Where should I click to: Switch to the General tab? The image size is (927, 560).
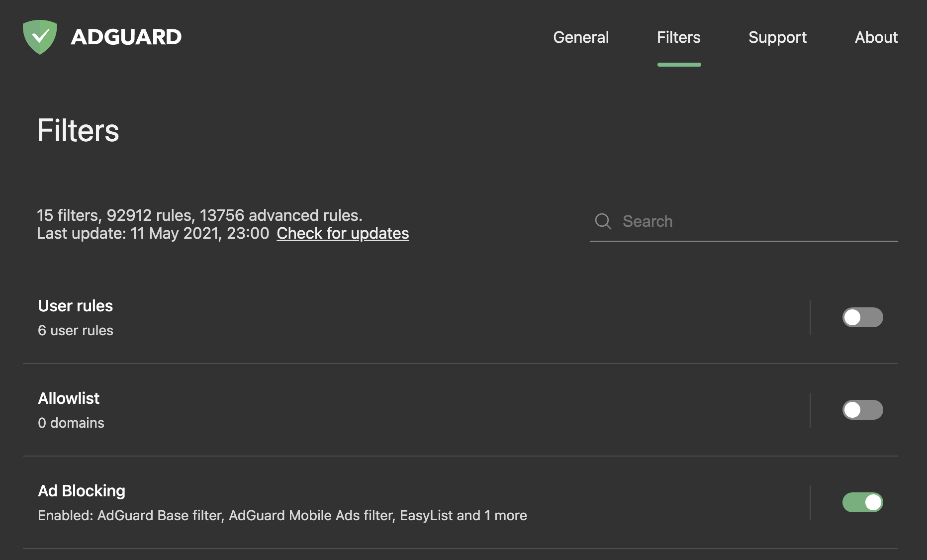581,37
